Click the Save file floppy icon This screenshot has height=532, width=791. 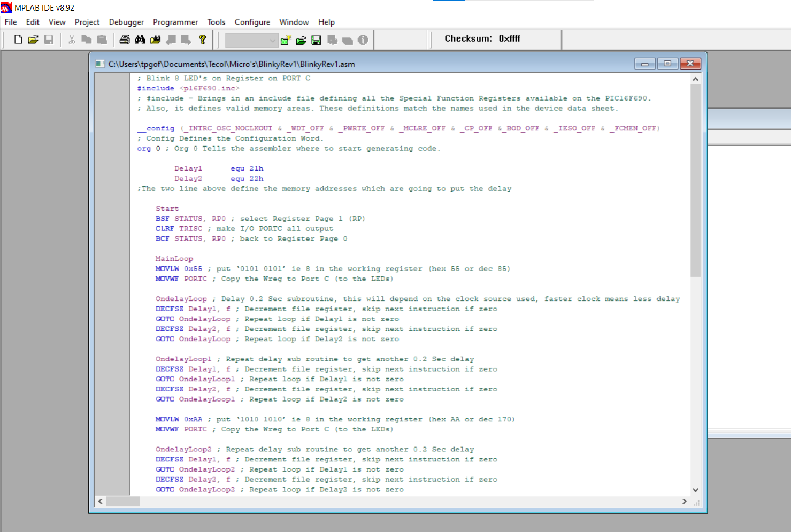point(49,40)
